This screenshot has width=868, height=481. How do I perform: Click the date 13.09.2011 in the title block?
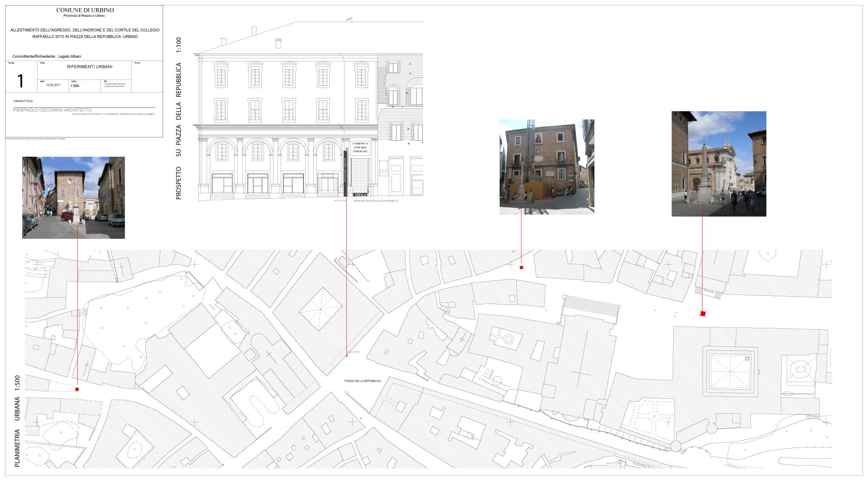click(53, 85)
